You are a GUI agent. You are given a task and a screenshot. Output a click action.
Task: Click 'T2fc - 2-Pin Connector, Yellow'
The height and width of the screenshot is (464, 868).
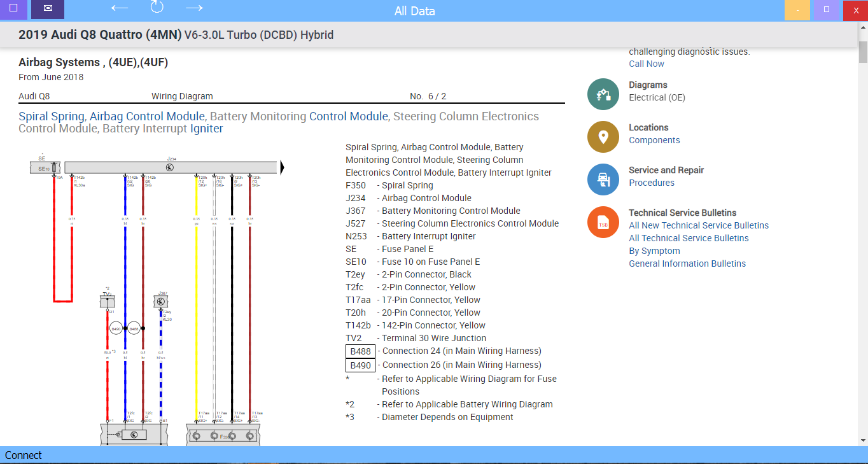[410, 287]
